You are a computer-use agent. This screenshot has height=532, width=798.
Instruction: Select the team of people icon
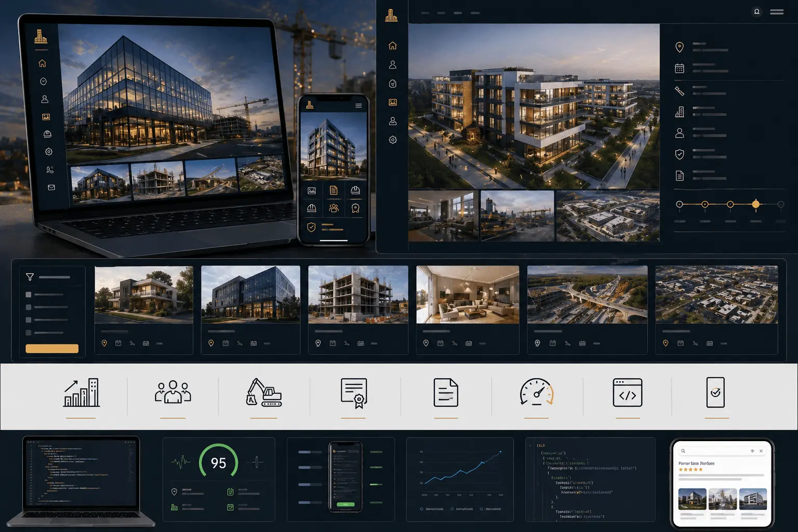click(x=173, y=392)
